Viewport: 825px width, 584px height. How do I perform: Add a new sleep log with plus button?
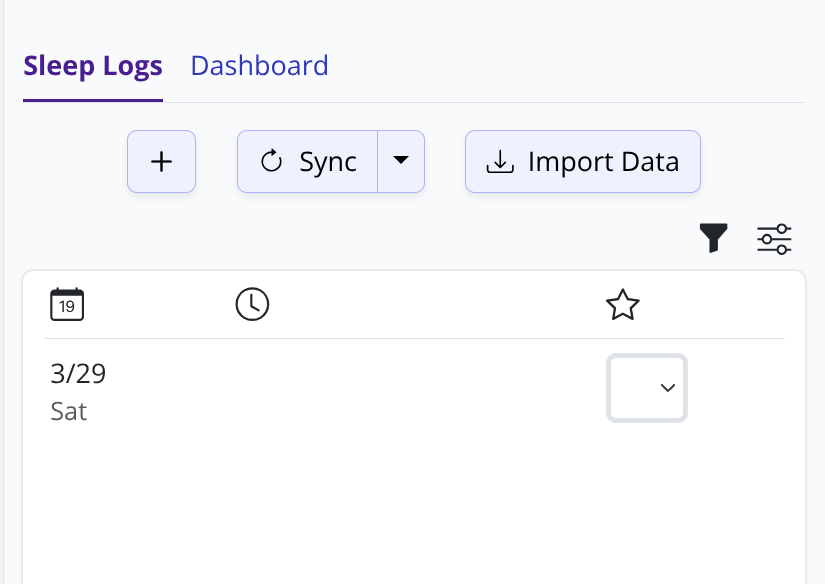click(161, 161)
